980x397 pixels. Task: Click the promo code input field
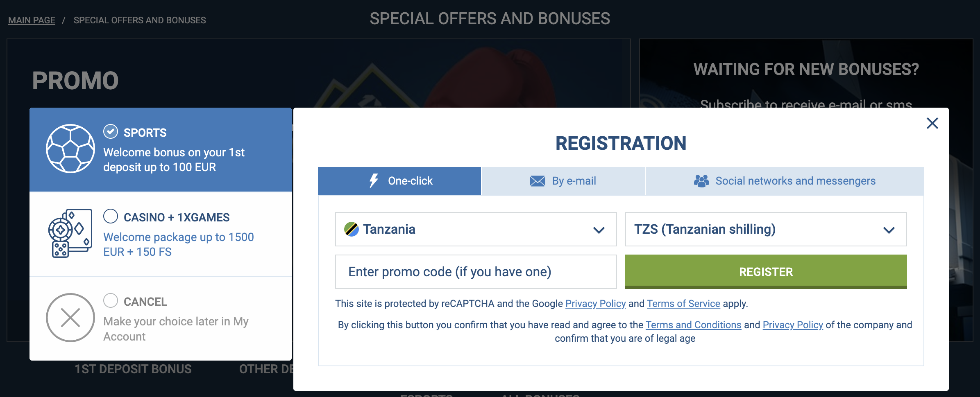(x=475, y=271)
